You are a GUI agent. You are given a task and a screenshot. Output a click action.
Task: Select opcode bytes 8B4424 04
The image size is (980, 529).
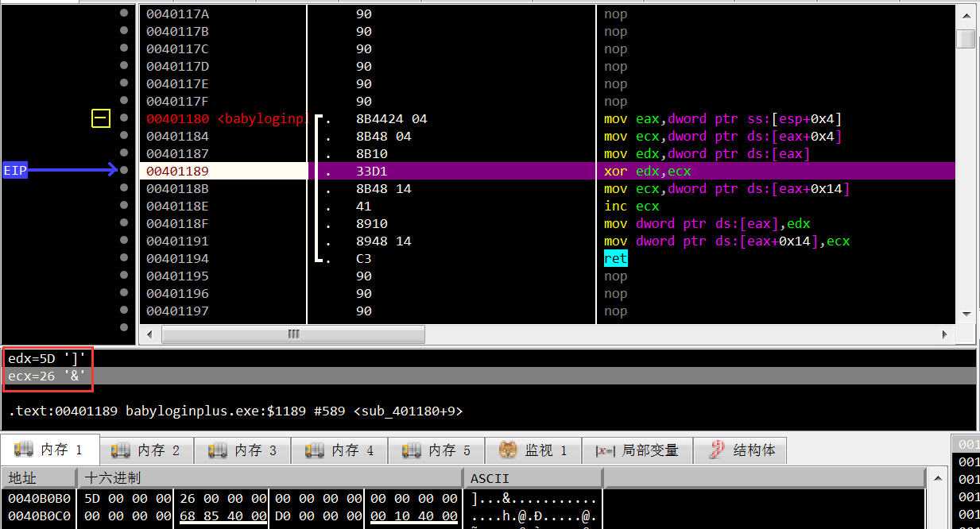[x=391, y=118]
